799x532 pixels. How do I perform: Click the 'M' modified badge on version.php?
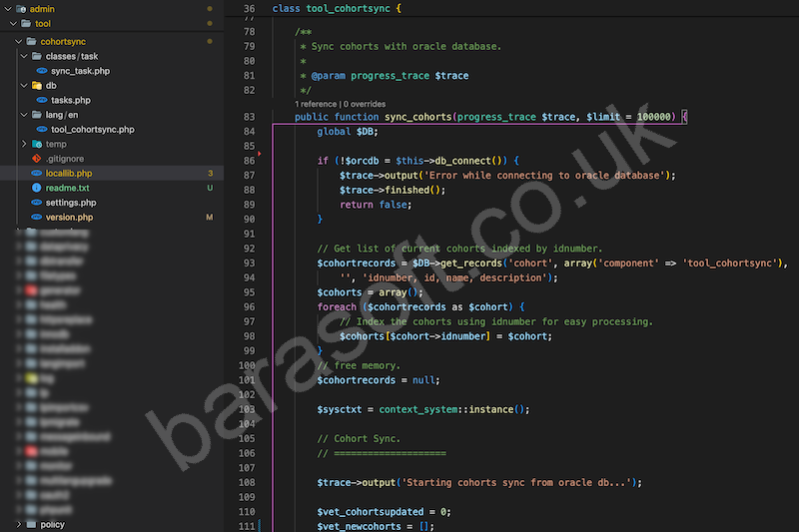tap(210, 218)
